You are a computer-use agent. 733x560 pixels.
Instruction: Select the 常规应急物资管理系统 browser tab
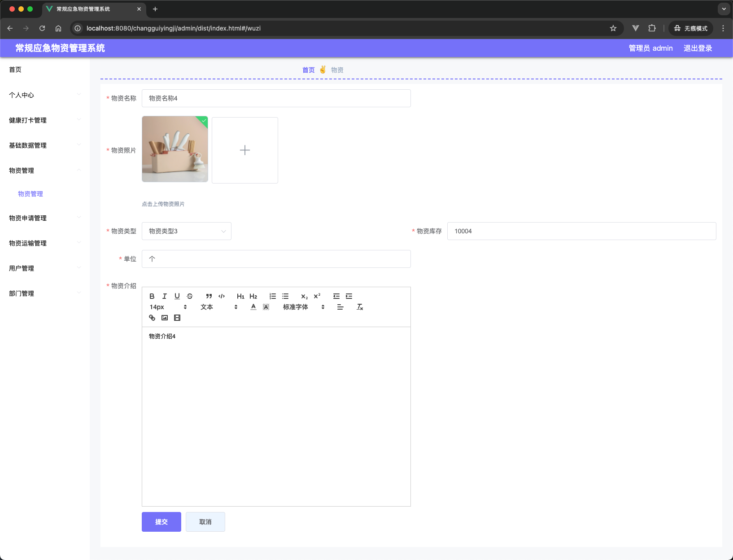(x=94, y=9)
